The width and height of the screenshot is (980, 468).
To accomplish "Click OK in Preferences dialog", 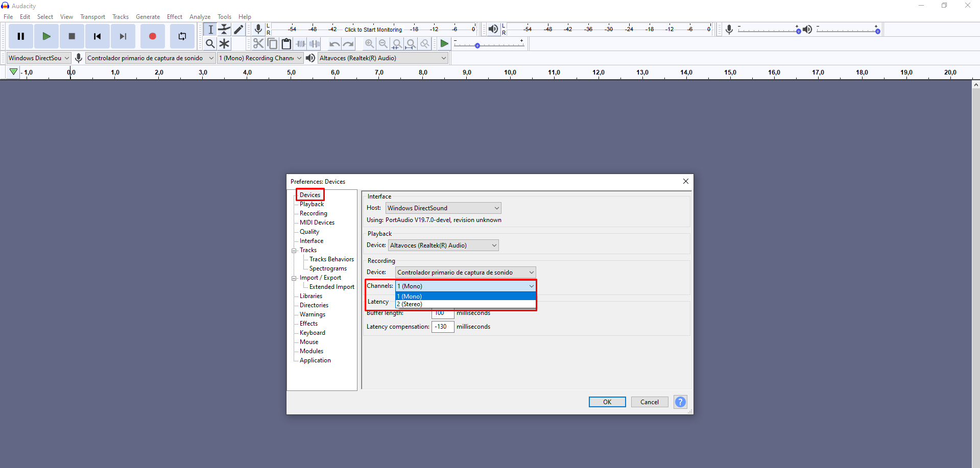I will pyautogui.click(x=607, y=402).
